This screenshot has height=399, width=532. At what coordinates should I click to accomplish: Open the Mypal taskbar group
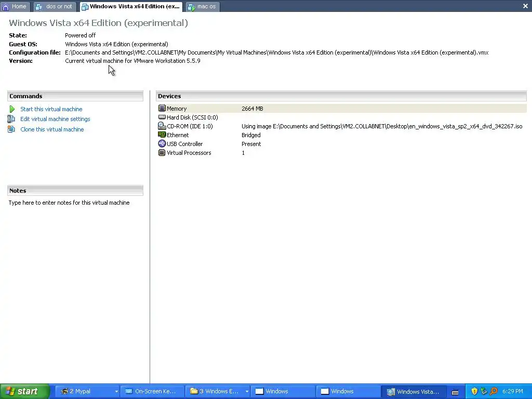pyautogui.click(x=87, y=391)
